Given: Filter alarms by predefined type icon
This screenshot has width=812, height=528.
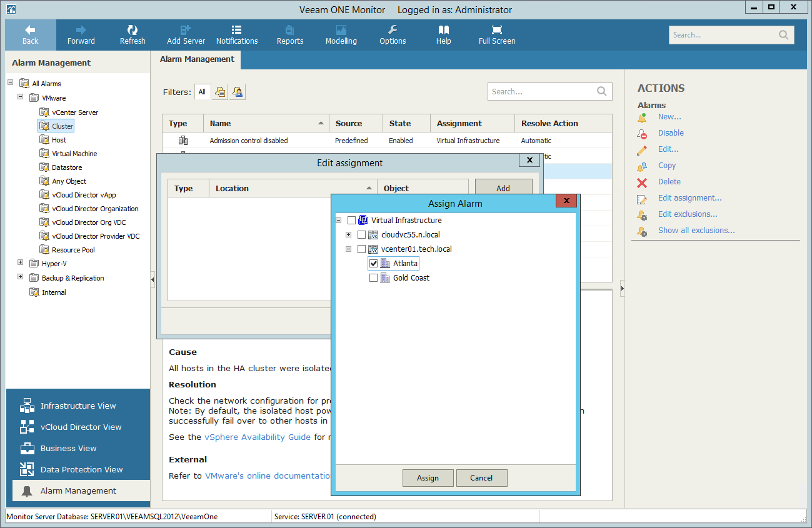Looking at the screenshot, I should 220,92.
